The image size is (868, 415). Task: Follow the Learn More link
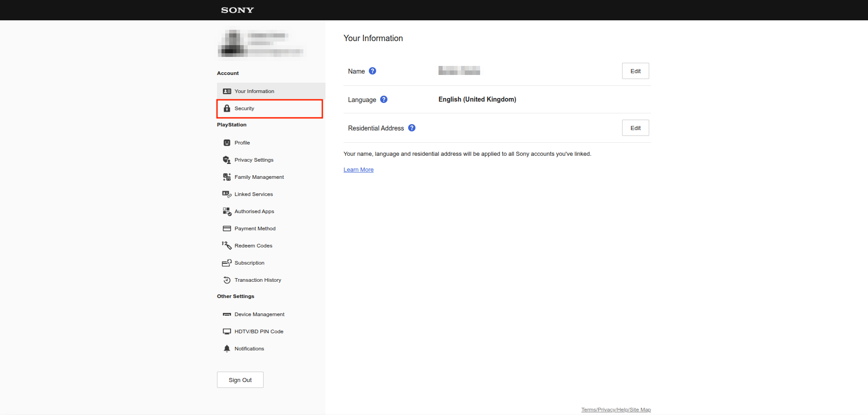point(359,170)
